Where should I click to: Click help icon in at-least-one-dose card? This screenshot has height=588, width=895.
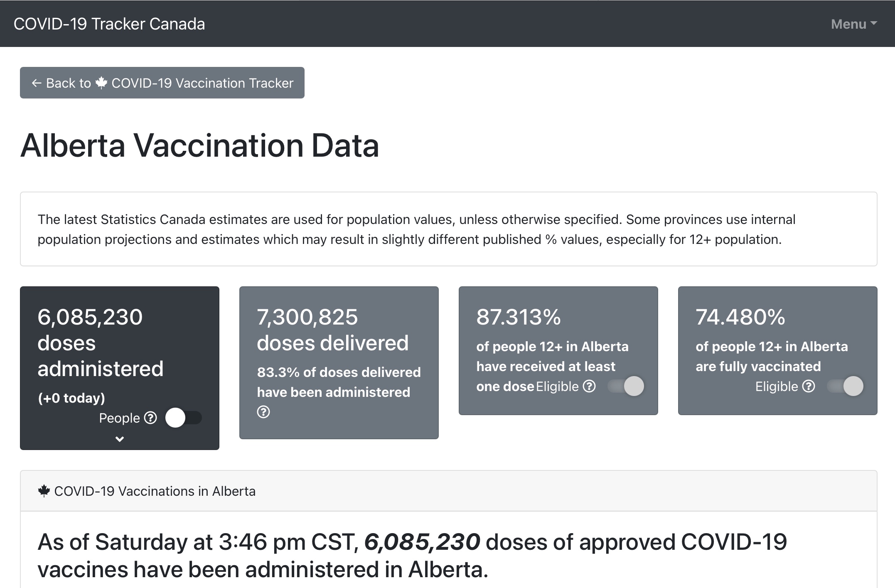click(589, 386)
